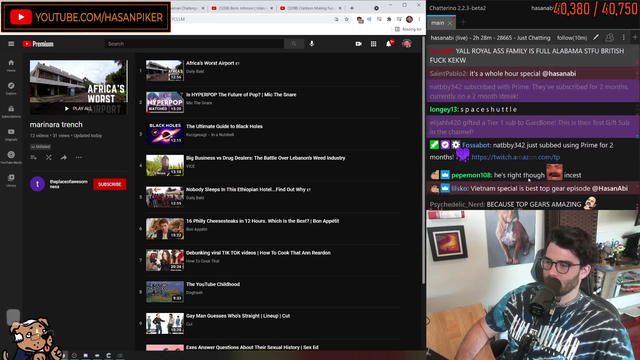
Task: Open YouTube Music in the sidebar
Action: (x=11, y=157)
